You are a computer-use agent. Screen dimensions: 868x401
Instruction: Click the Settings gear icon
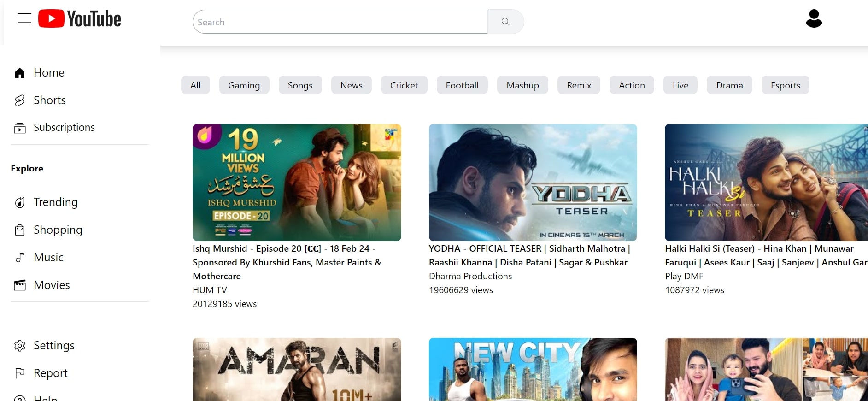[20, 346]
